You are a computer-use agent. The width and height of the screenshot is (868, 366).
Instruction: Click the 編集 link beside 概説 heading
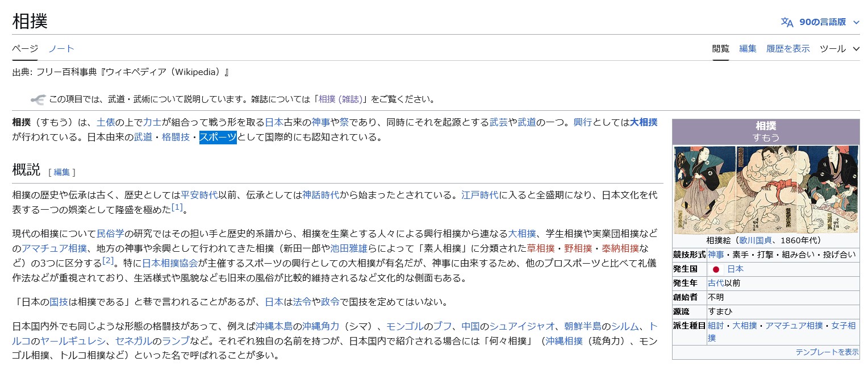click(x=62, y=172)
